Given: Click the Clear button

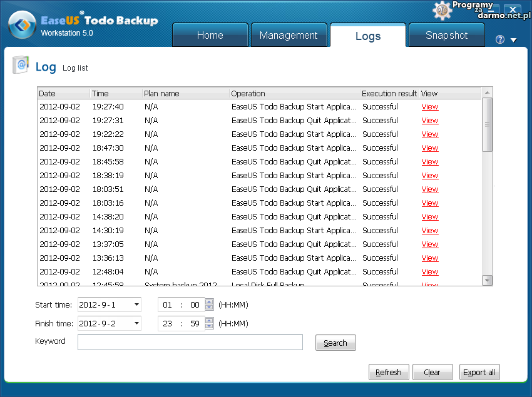Looking at the screenshot, I should click(432, 372).
